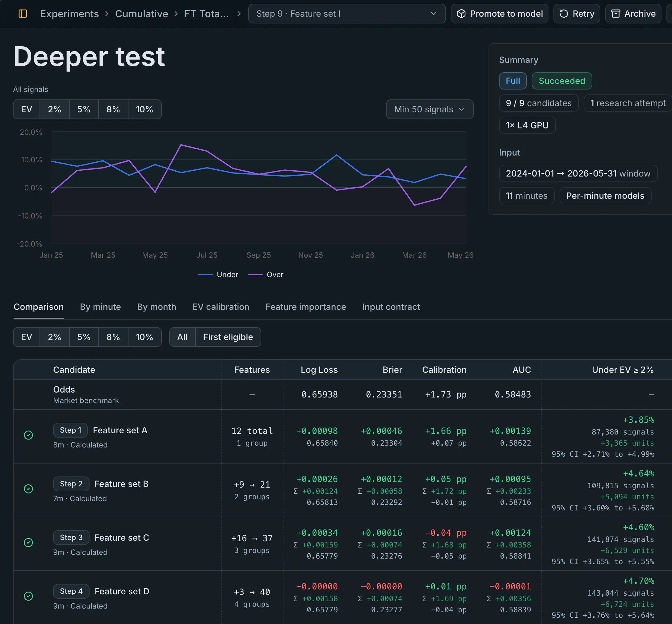The width and height of the screenshot is (672, 624).
Task: Click breadcrumb chevron after Cumulative
Action: 176,14
